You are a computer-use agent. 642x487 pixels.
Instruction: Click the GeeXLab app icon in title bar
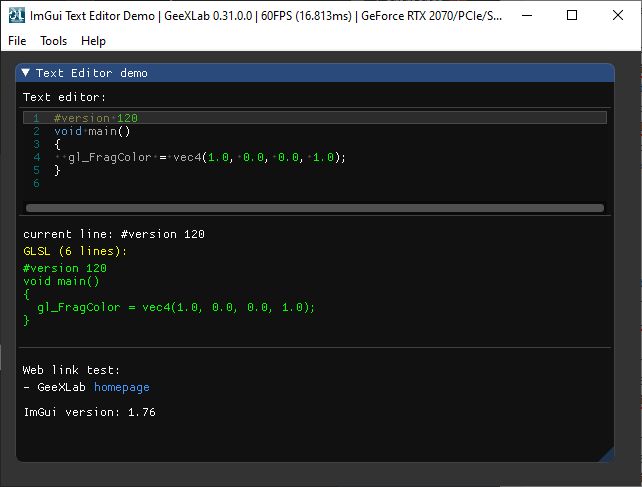tap(17, 16)
